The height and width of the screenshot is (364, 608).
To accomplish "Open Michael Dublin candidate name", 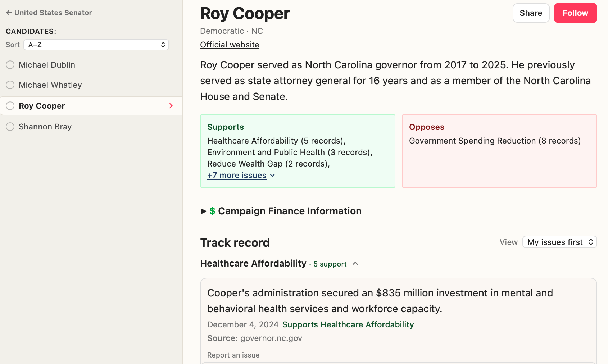I will (x=47, y=65).
